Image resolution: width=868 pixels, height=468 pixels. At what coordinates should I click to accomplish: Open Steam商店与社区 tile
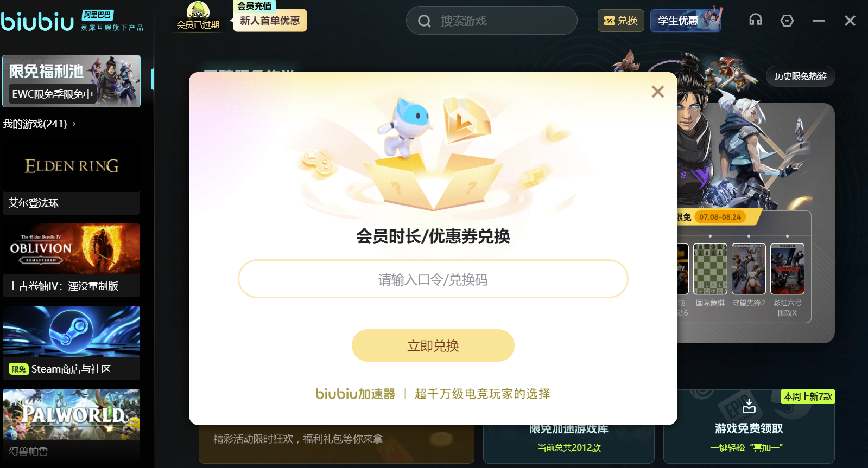[71, 343]
